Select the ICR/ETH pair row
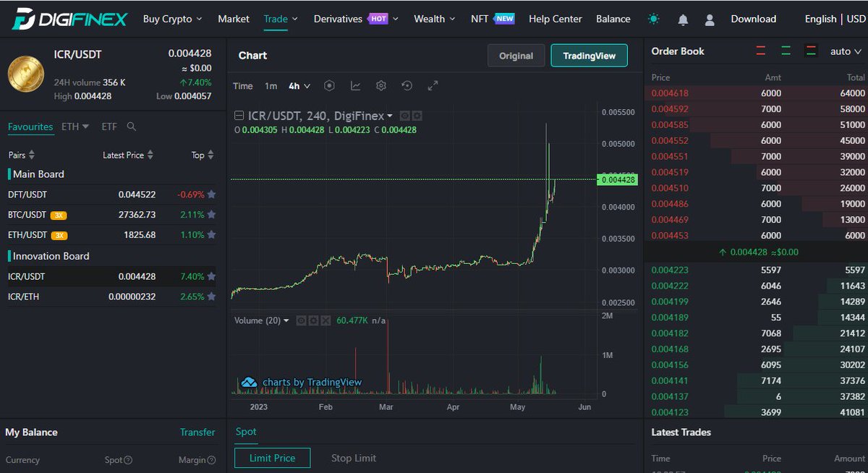Image resolution: width=868 pixels, height=473 pixels. point(112,297)
